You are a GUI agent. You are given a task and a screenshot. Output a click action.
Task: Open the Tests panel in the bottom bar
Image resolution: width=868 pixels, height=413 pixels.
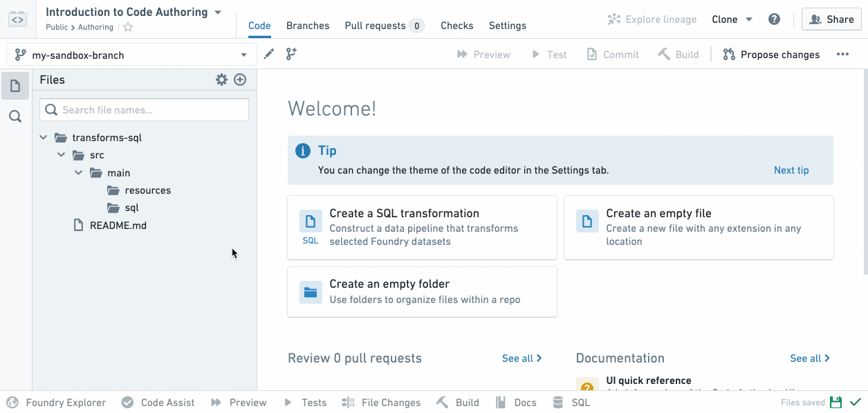click(x=305, y=403)
